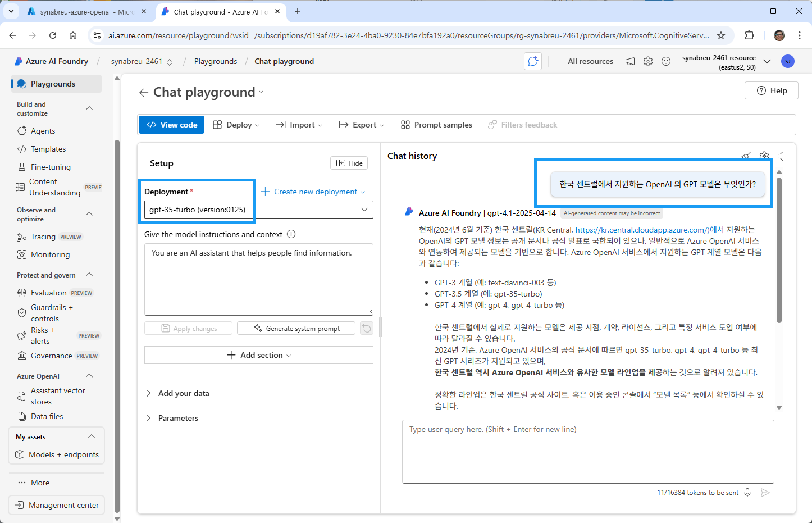Open the Evaluation preview page
This screenshot has width=812, height=523.
55,293
